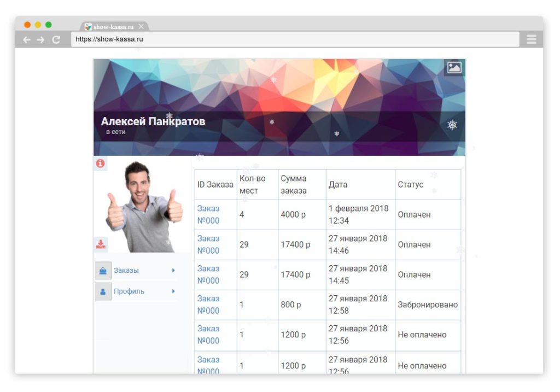Click the red download icon by the avatar

pos(101,244)
